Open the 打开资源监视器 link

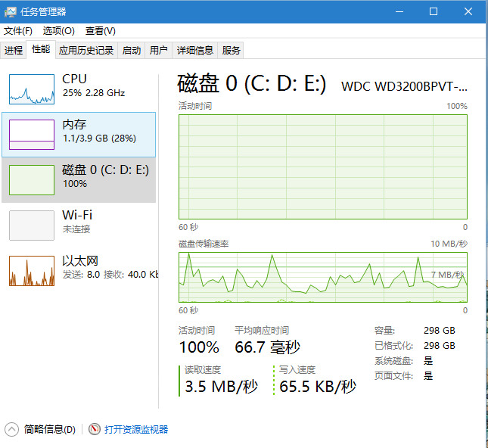click(136, 429)
